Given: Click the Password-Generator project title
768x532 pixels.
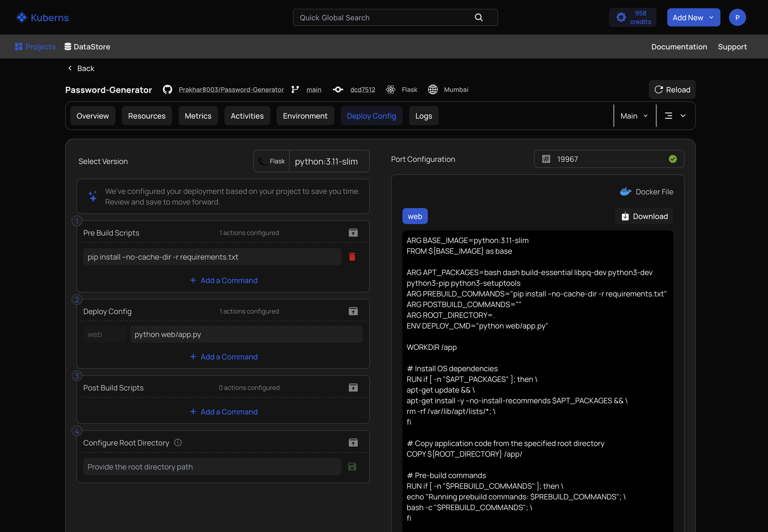Looking at the screenshot, I should click(x=109, y=90).
